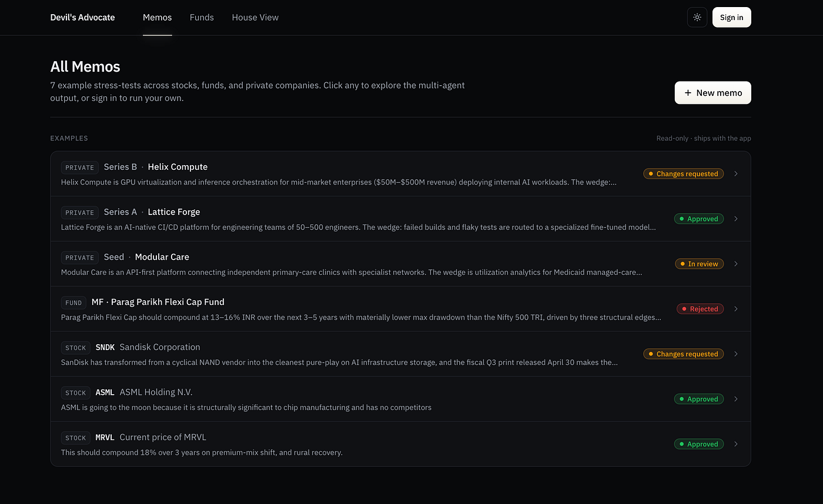Click the STOCK tag beside SNDK

(x=76, y=348)
